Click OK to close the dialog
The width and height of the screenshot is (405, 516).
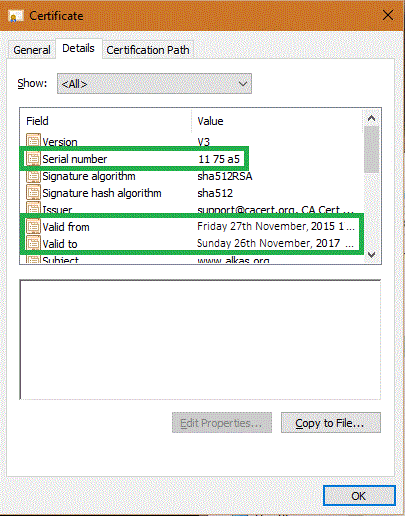(x=359, y=496)
